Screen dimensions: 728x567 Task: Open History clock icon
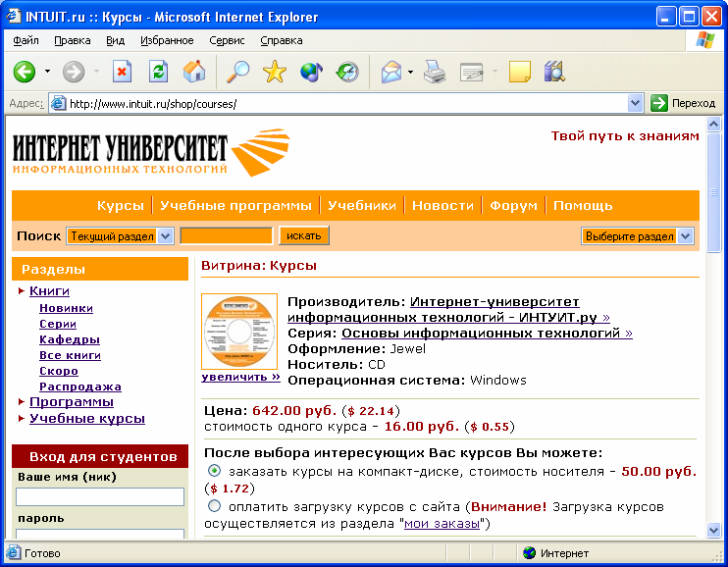click(x=347, y=72)
